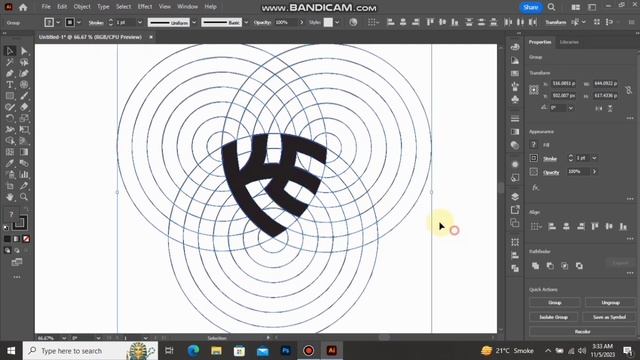Select the Magic Wand tool
The width and height of the screenshot is (640, 360).
click(x=10, y=62)
